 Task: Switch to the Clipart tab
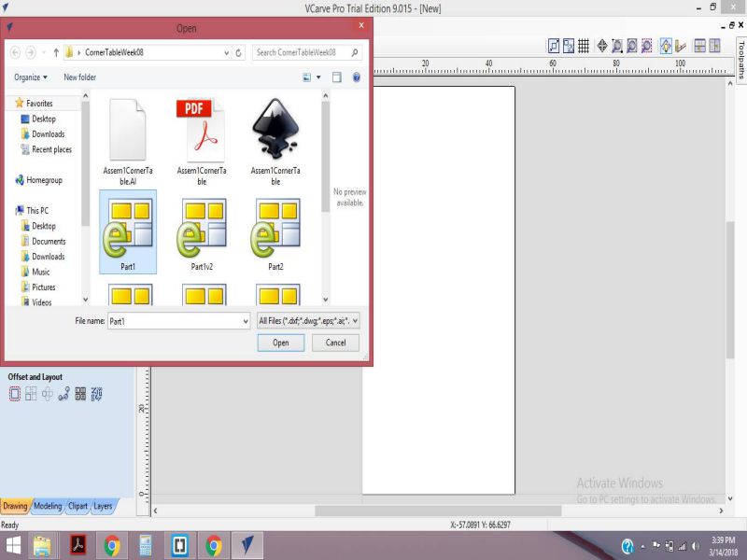78,506
